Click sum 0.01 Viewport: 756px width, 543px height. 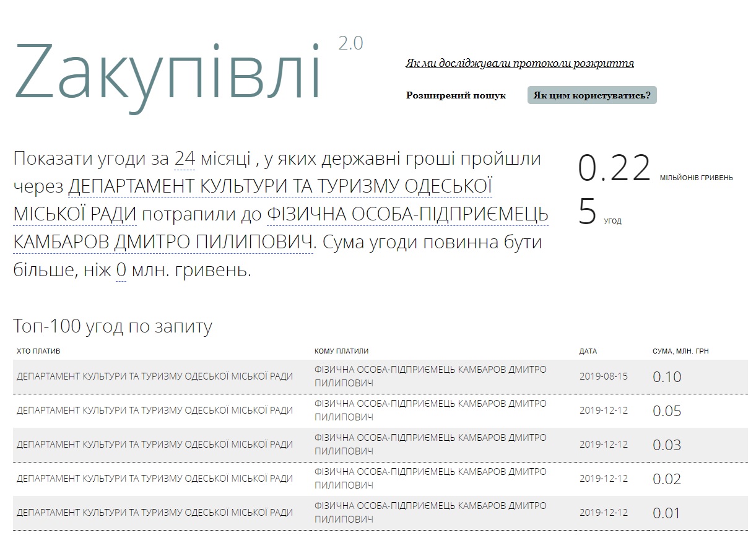point(667,513)
